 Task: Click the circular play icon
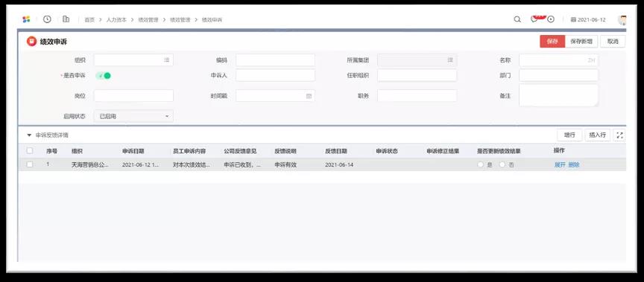pyautogui.click(x=551, y=19)
